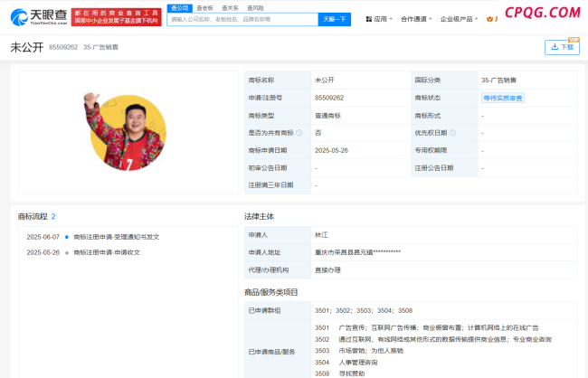Screen dimensions: 588x378
Task: Click the 下载 download button
Action: [x=562, y=47]
